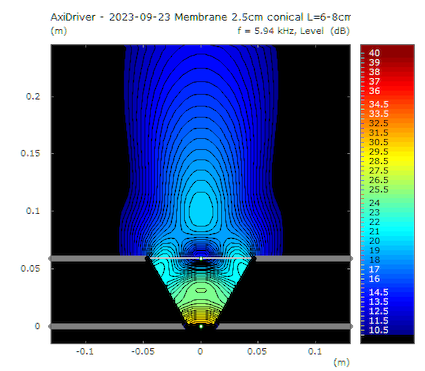Click the 0 tick label on the vertical axis
Screen dimensions: 425x371
click(x=37, y=326)
